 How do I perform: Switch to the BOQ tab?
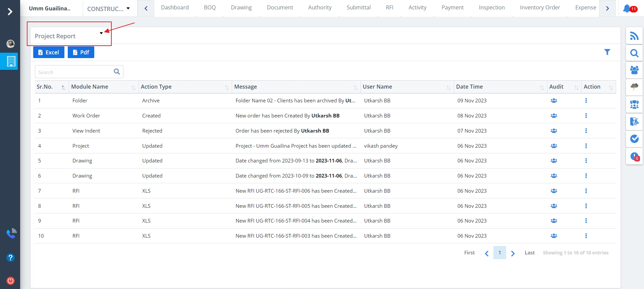(x=210, y=8)
